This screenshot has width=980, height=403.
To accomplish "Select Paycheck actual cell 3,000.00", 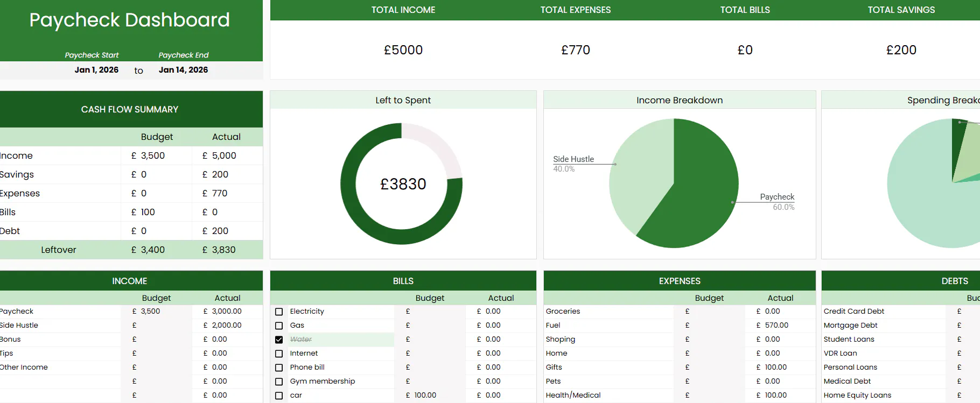I will pos(227,312).
